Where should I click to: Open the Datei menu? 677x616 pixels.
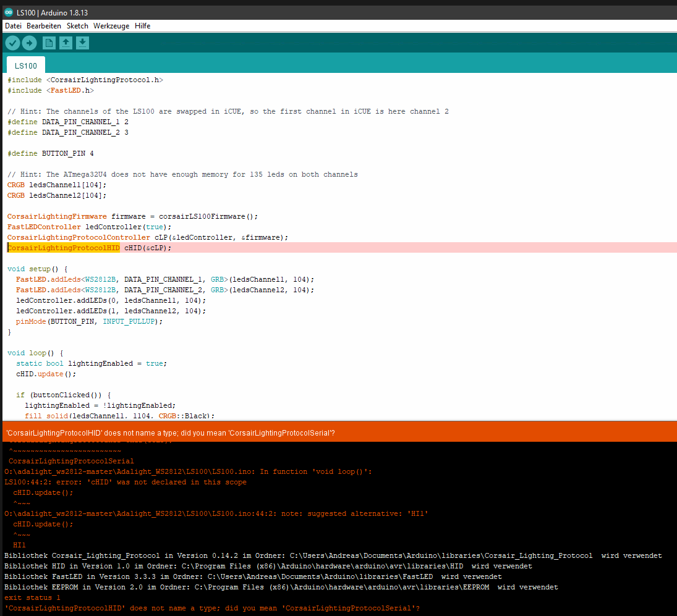pyautogui.click(x=12, y=25)
